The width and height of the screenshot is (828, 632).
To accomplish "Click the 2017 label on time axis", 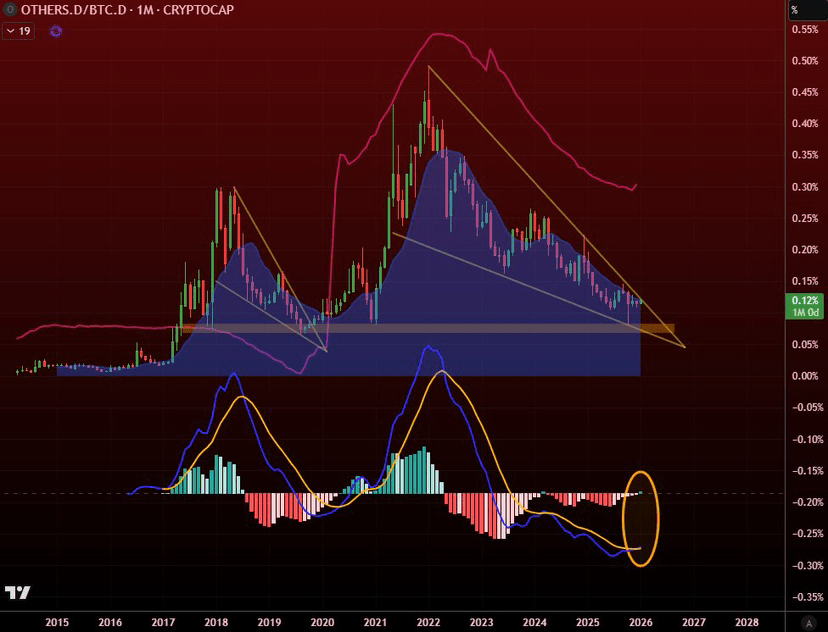I will [x=163, y=622].
